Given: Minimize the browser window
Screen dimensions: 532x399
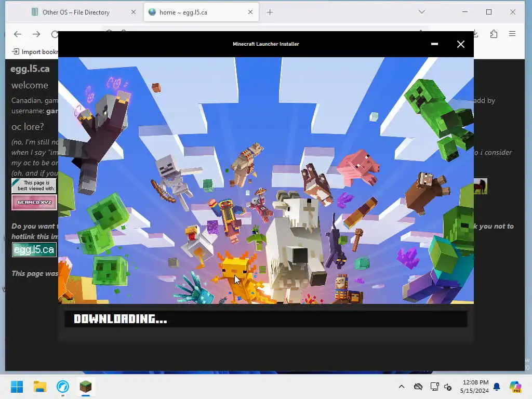Looking at the screenshot, I should click(465, 12).
